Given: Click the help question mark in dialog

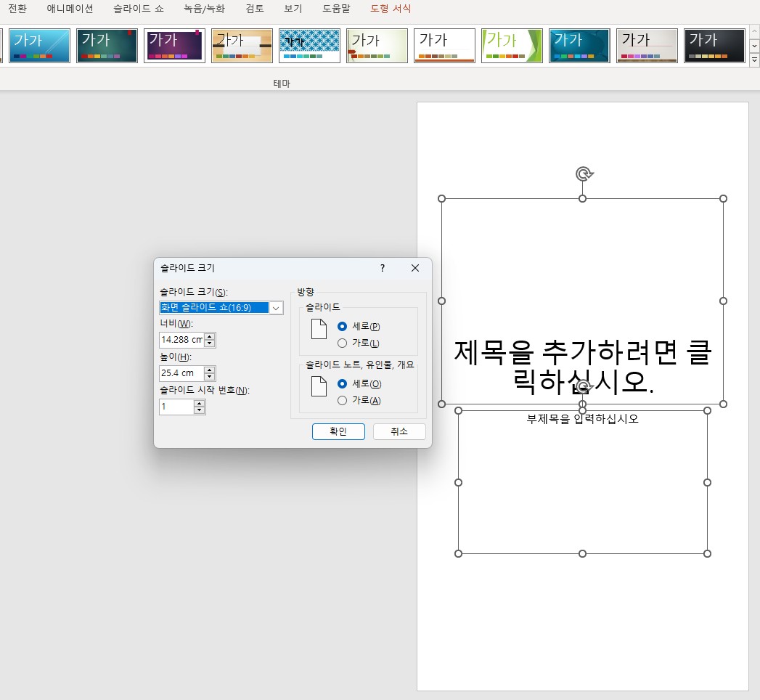Looking at the screenshot, I should [383, 268].
